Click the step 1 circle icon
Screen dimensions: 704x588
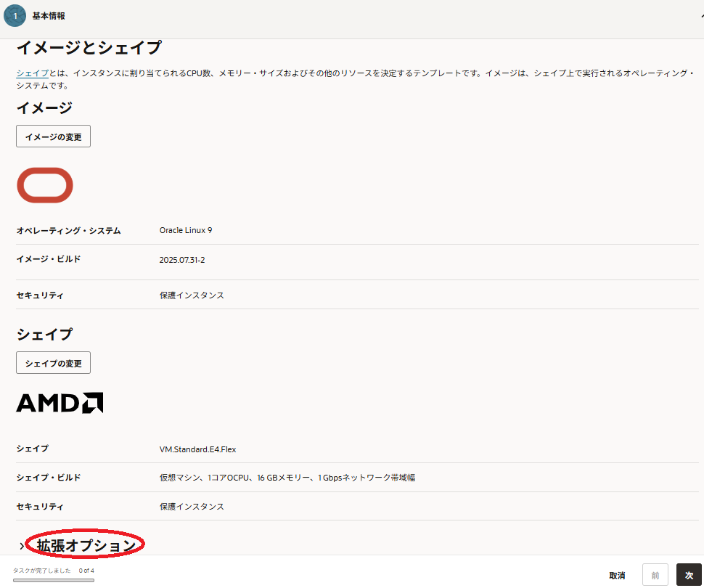(x=15, y=15)
